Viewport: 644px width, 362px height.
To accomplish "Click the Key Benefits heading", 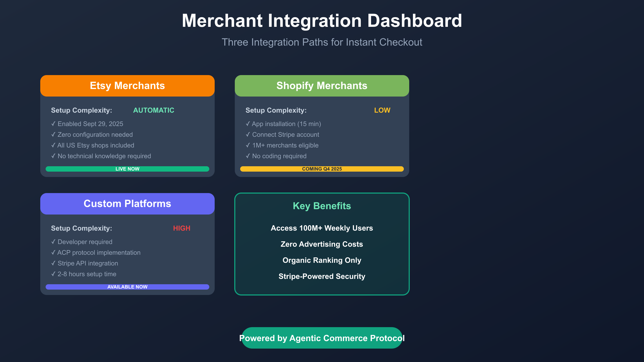I will [322, 206].
